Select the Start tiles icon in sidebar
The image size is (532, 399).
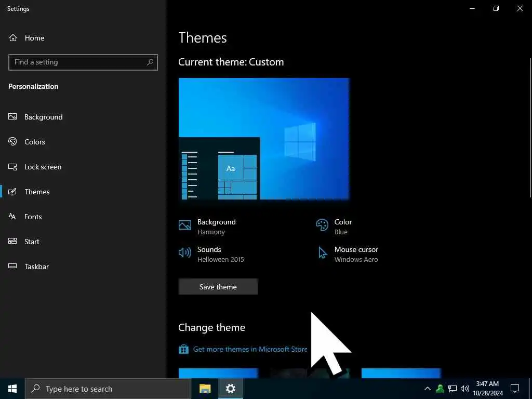pos(12,241)
